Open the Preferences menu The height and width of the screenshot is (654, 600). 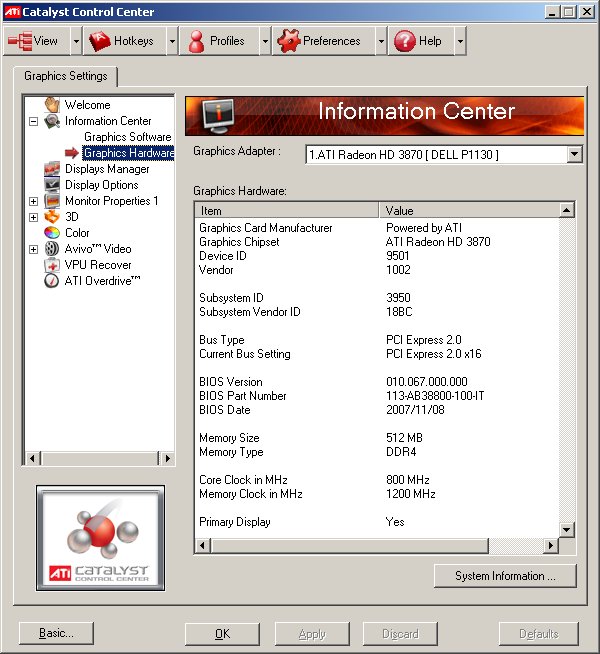point(323,41)
